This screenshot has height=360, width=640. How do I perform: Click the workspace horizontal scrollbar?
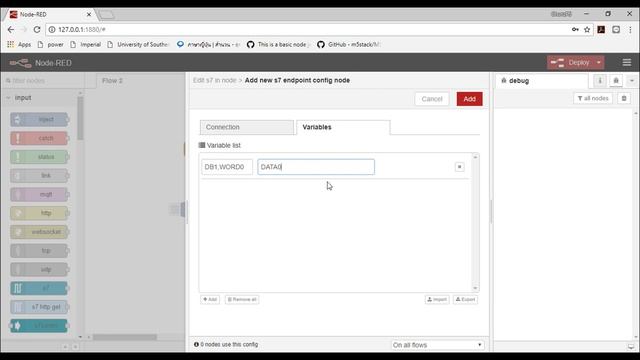124,337
